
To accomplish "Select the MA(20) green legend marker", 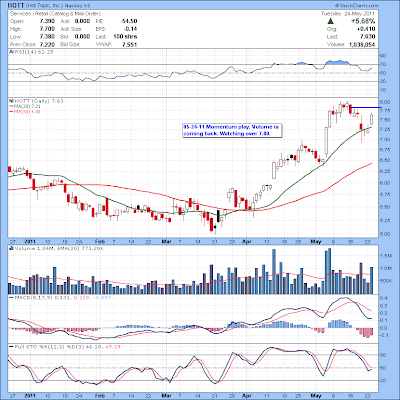I will click(11, 106).
